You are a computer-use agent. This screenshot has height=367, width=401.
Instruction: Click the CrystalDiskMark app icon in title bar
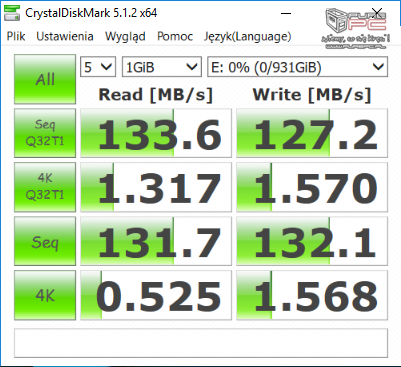(12, 13)
